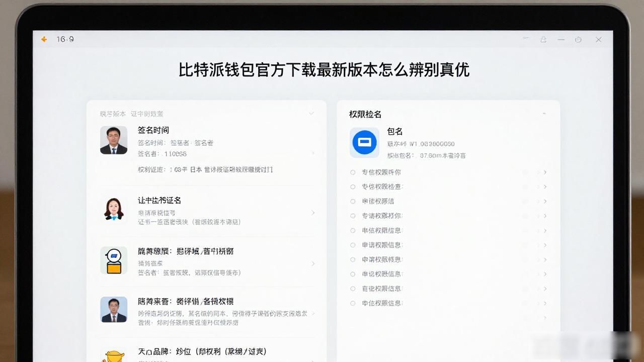This screenshot has width=644, height=362.
Task: Open the robot-icon row using its right chevron
Action: point(313,263)
